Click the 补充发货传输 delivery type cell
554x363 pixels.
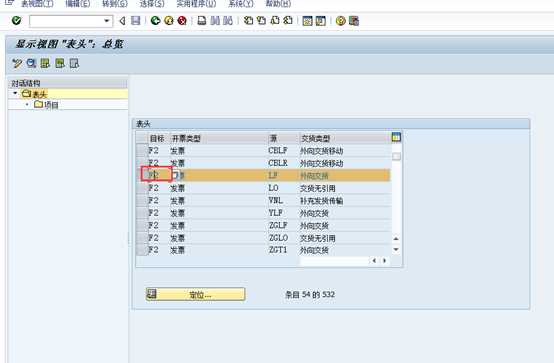point(345,200)
